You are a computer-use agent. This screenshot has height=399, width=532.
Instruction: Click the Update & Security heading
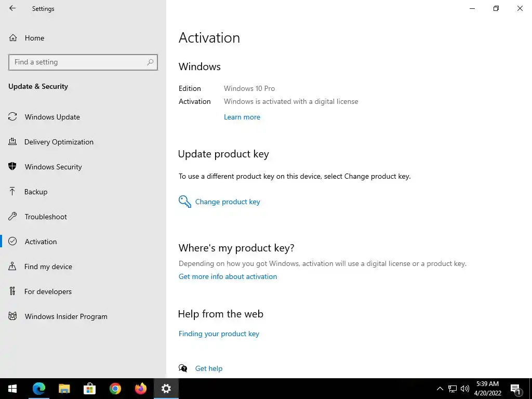tap(38, 86)
